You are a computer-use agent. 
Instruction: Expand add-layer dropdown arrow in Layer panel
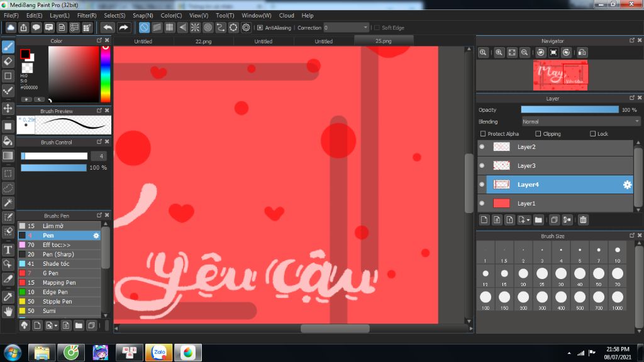(x=528, y=220)
